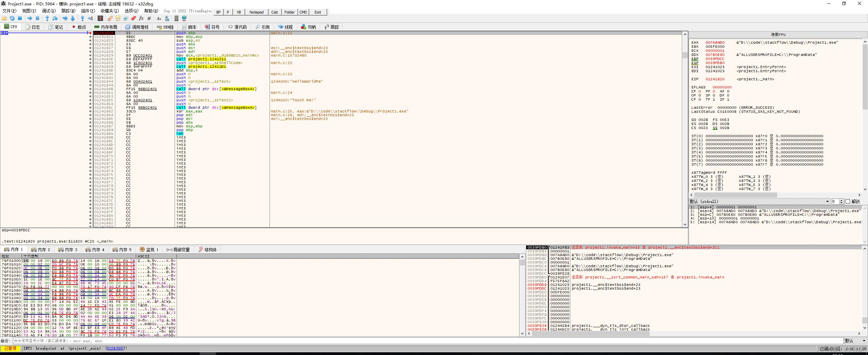Click the trace into toolbar icon

point(65,18)
